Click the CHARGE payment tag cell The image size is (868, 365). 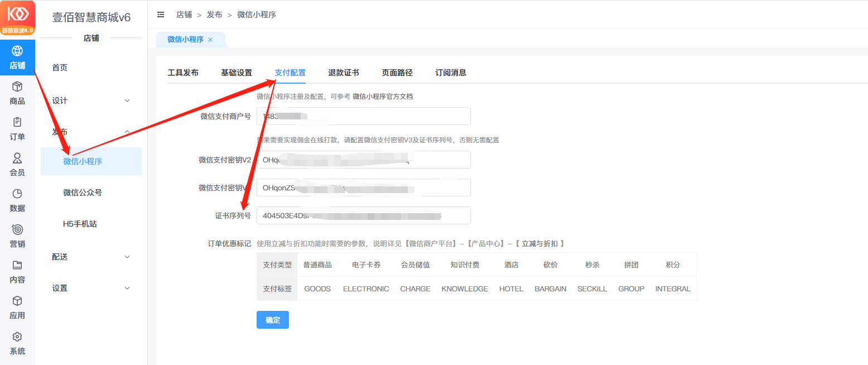415,289
